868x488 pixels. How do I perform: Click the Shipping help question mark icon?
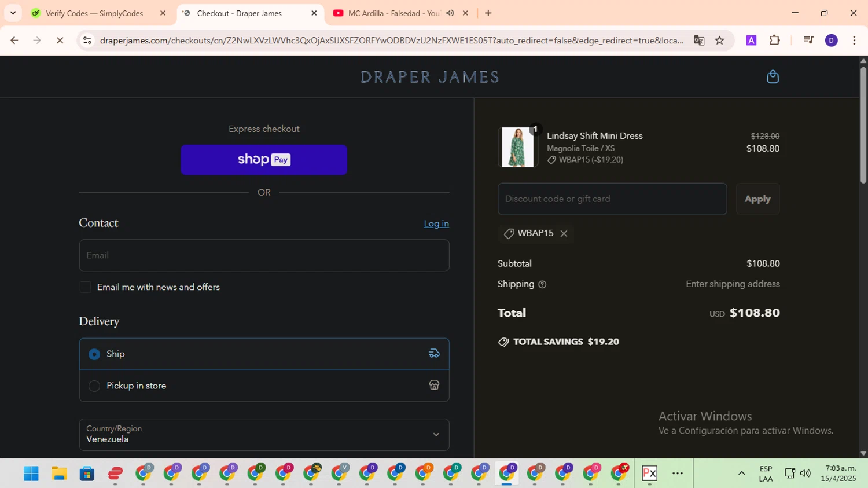click(542, 284)
